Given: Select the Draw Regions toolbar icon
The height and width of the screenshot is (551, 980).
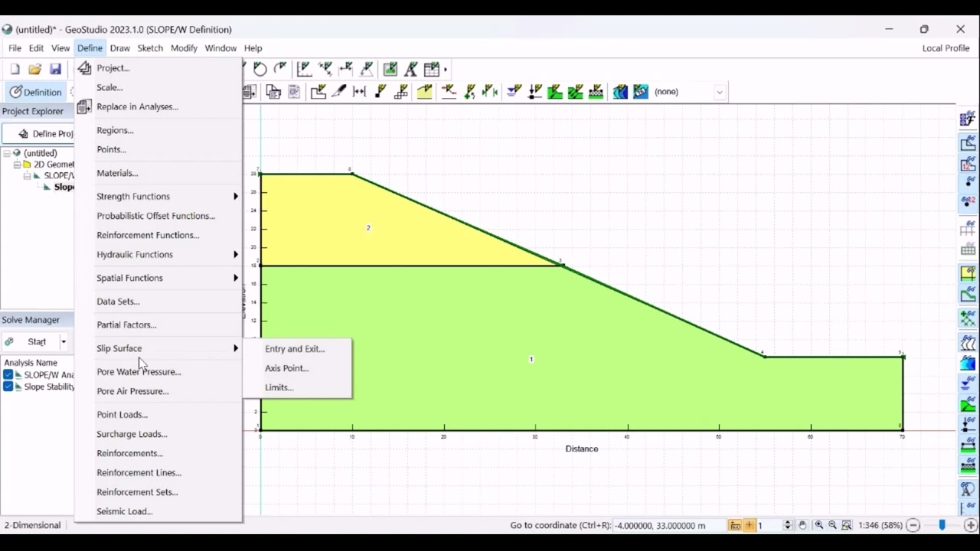Looking at the screenshot, I should [x=318, y=92].
